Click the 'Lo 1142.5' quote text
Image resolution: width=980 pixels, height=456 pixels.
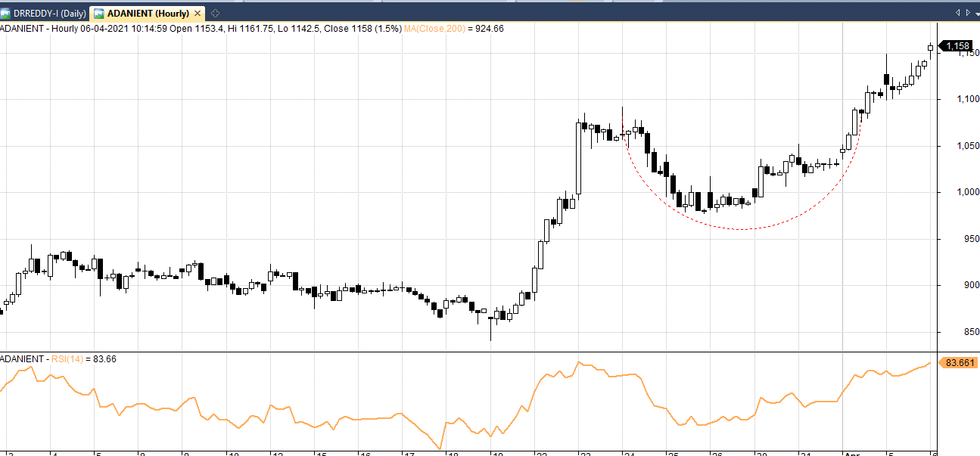coord(300,29)
